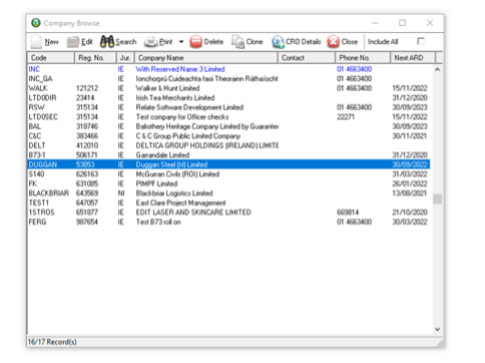Open Search with the binoculars icon
The width and height of the screenshot is (485, 363).
click(x=107, y=42)
